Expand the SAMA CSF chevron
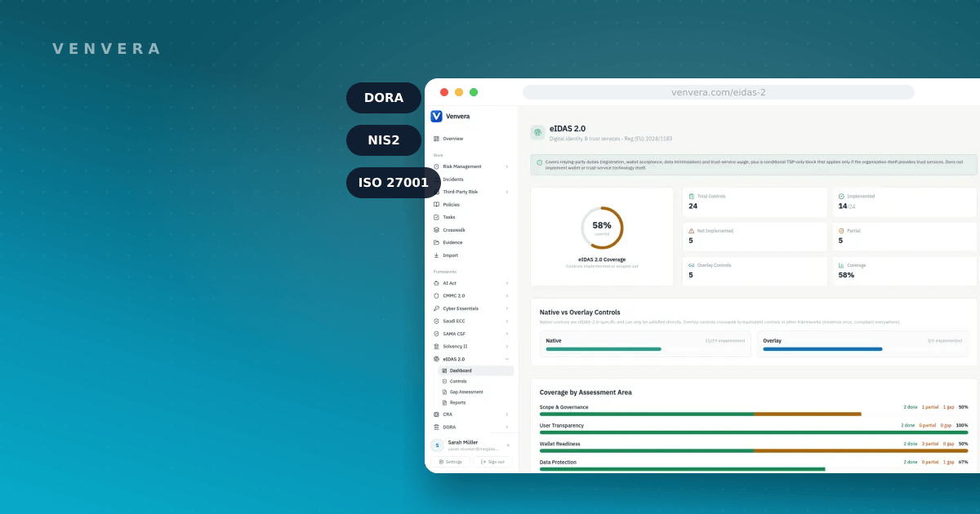980x514 pixels. coord(506,334)
